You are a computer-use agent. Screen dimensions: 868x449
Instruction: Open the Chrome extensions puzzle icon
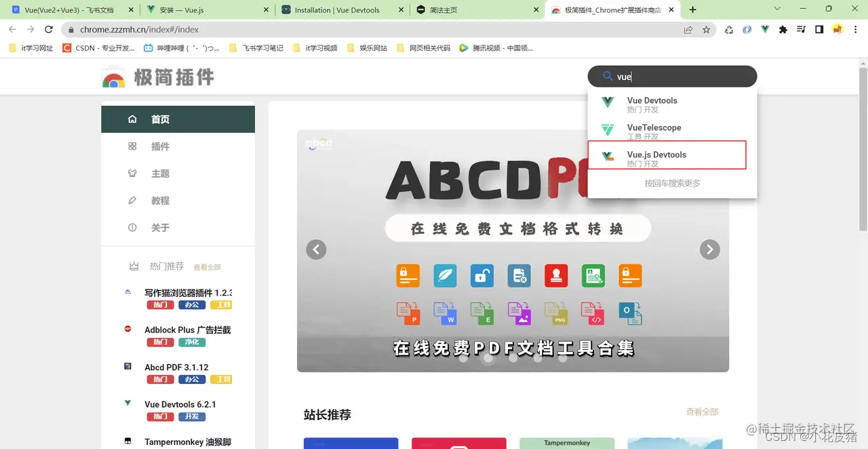[783, 29]
